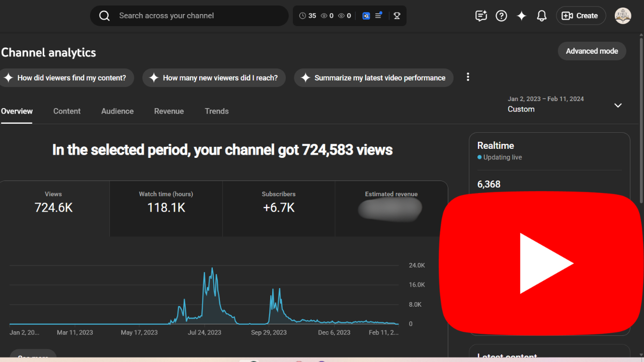
Task: Switch to Advanced mode
Action: click(x=592, y=51)
